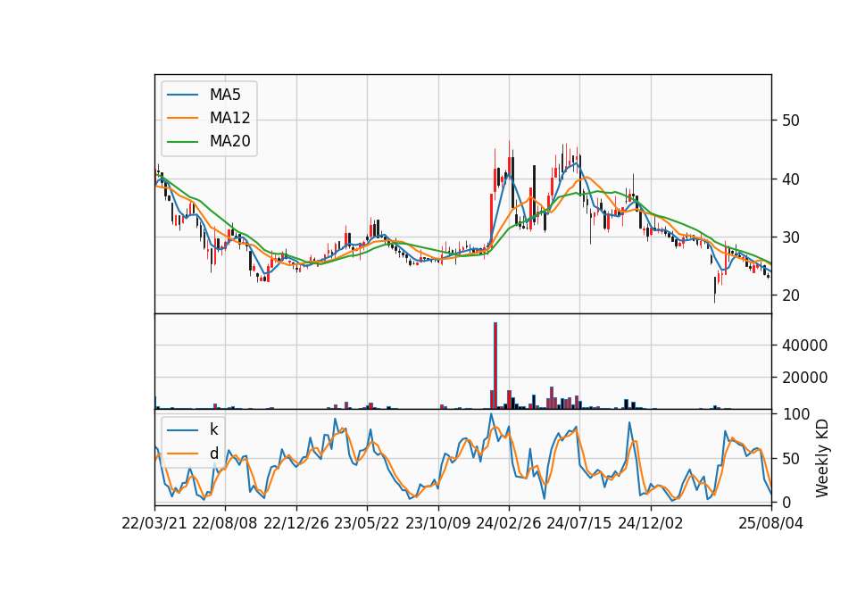857x616 pixels.
Task: Click the tallest volume spike bar
Action: click(495, 366)
